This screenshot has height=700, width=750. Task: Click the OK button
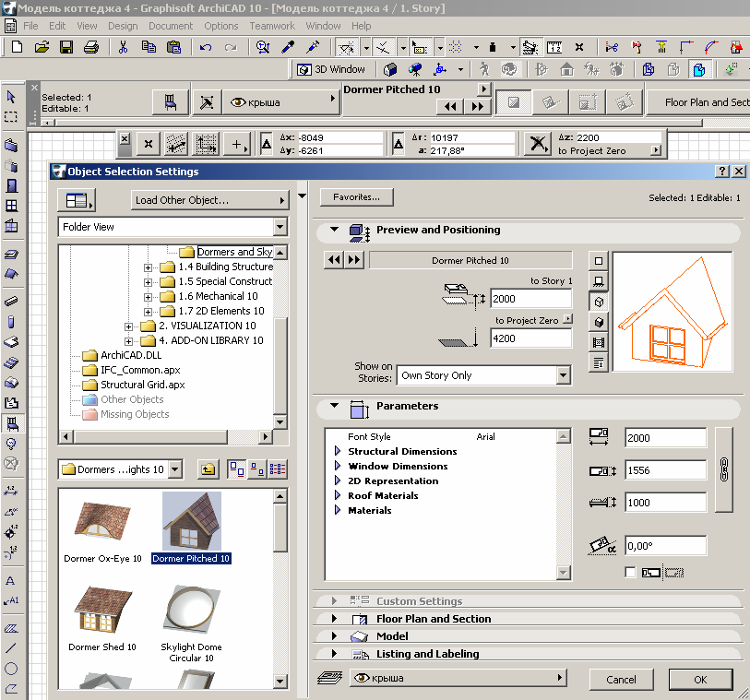[700, 680]
